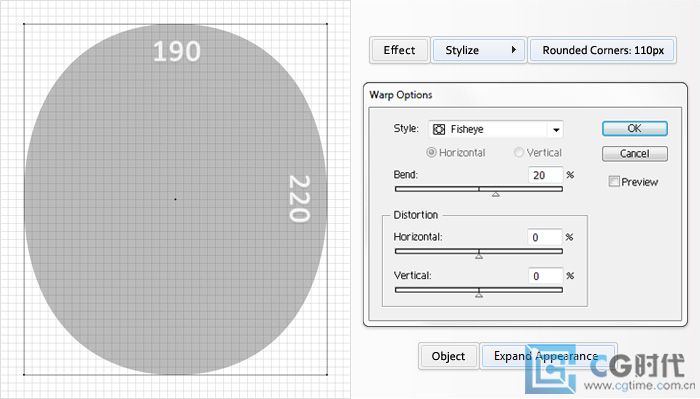This screenshot has width=700, height=399.
Task: Open the Object menu
Action: pyautogui.click(x=448, y=356)
